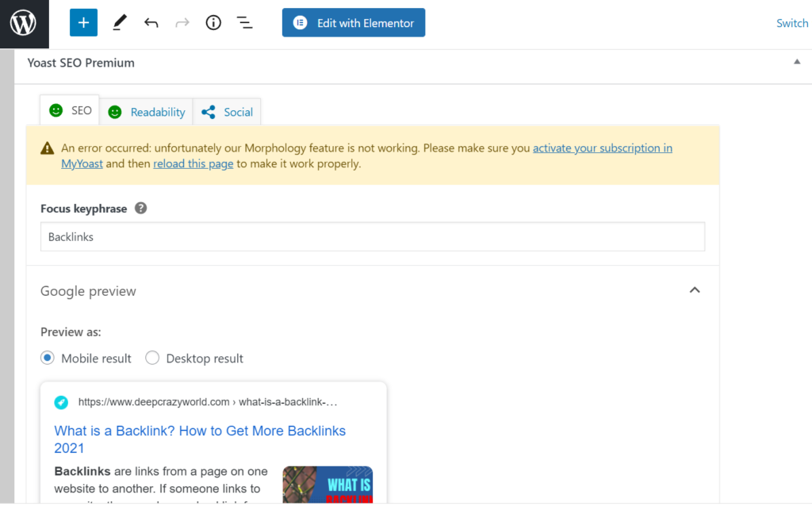The width and height of the screenshot is (812, 506).
Task: Click the preview thumbnail image
Action: [327, 485]
